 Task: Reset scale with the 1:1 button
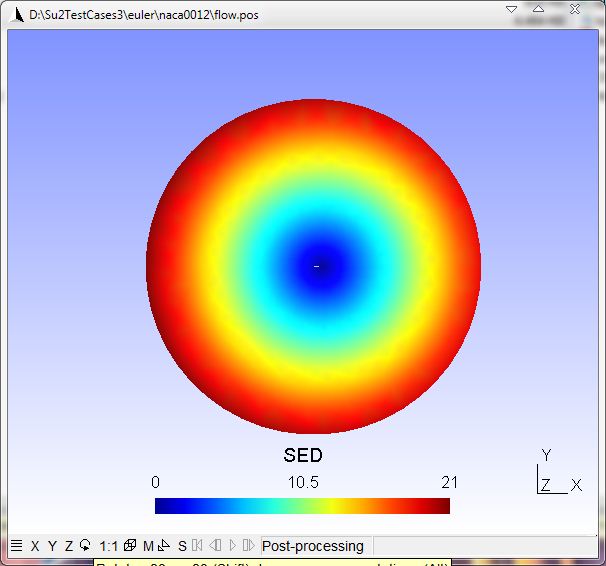click(109, 546)
